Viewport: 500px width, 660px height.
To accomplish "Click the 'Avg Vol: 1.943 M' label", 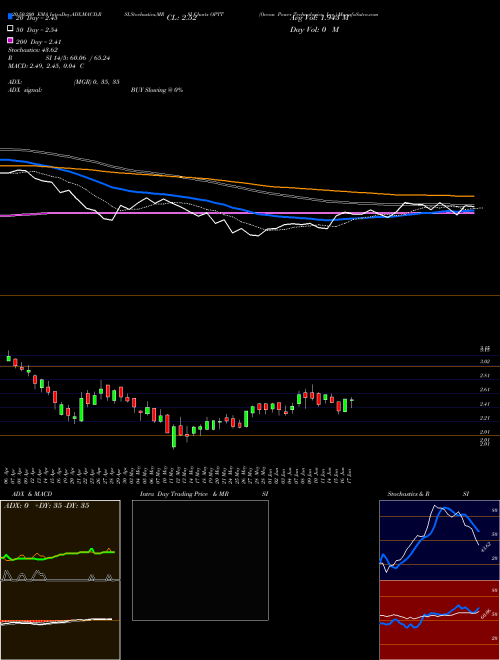I will pos(319,18).
